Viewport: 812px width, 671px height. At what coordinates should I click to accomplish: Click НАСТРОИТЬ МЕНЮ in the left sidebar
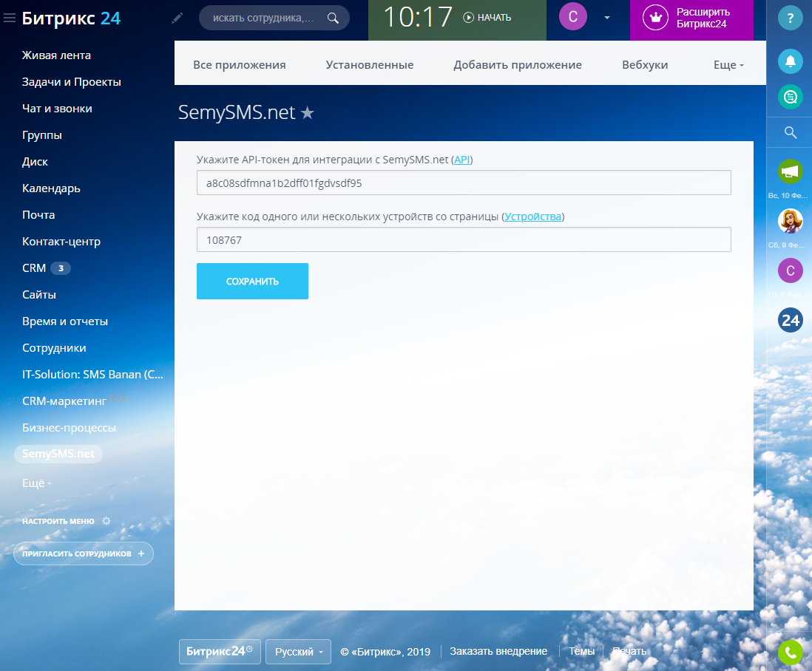[x=66, y=521]
